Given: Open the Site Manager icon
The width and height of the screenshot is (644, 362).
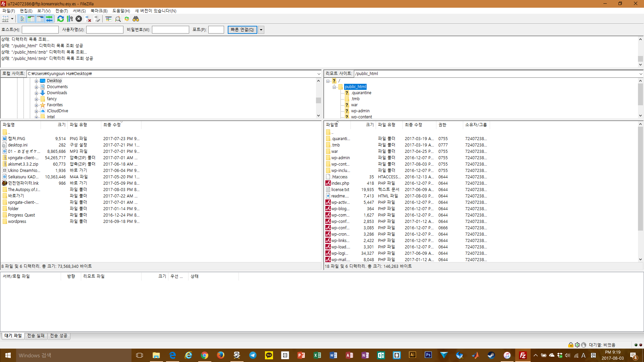Looking at the screenshot, I should 5,19.
